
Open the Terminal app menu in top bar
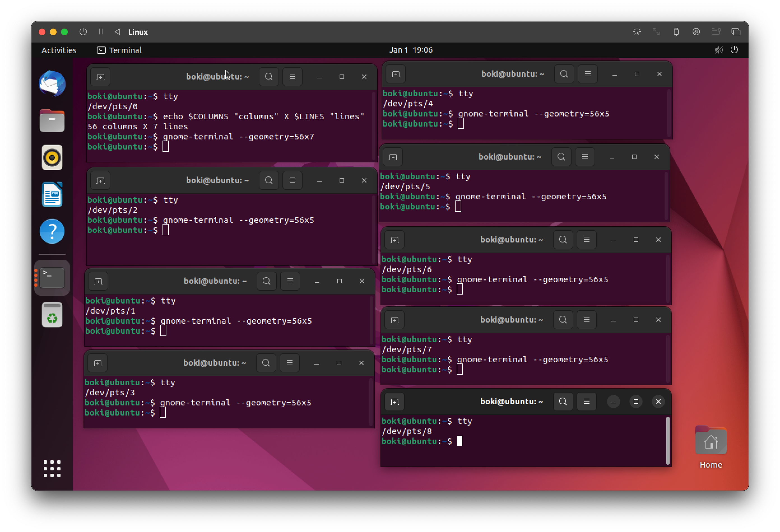pyautogui.click(x=119, y=50)
